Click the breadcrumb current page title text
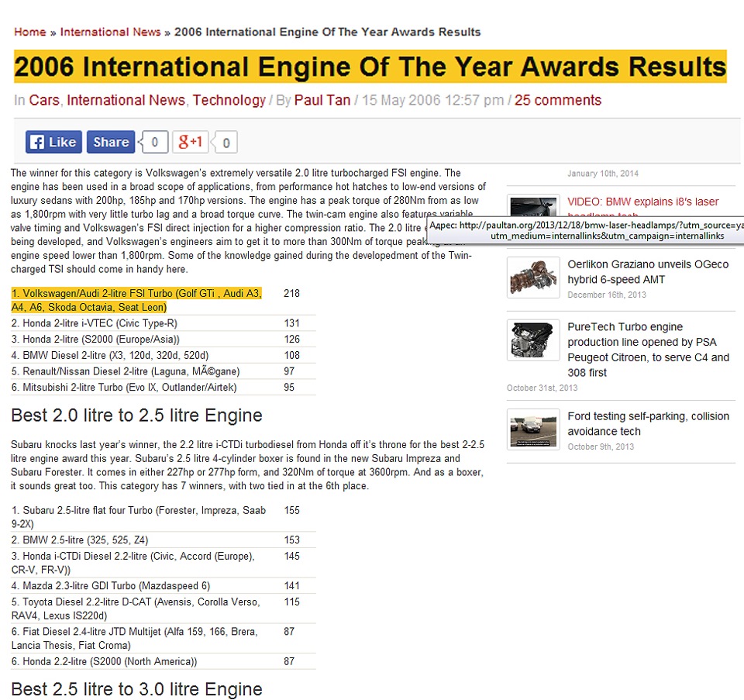 click(x=327, y=32)
